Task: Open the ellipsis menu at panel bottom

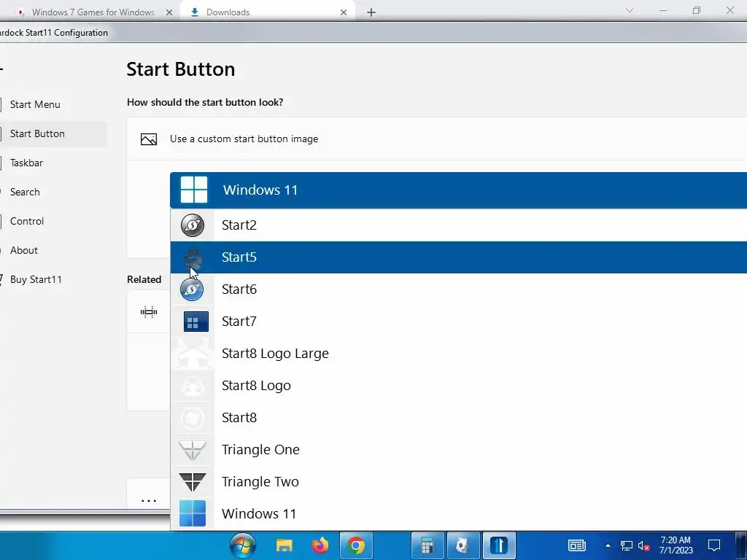Action: 149,501
